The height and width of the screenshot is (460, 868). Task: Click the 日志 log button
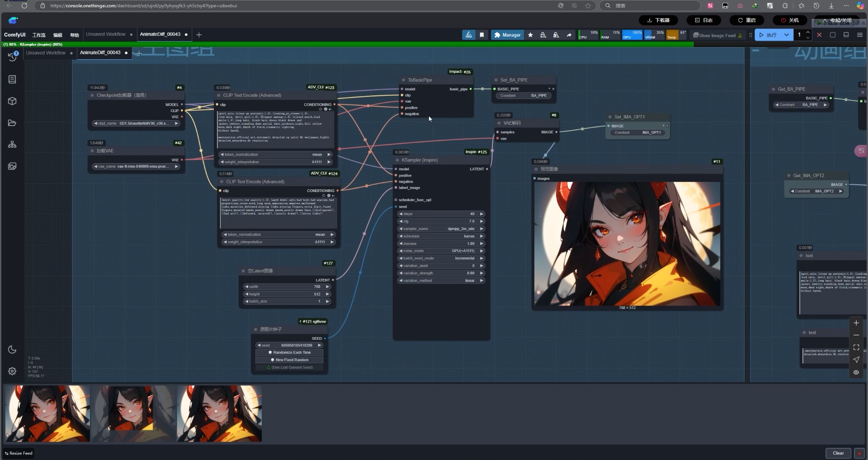704,20
